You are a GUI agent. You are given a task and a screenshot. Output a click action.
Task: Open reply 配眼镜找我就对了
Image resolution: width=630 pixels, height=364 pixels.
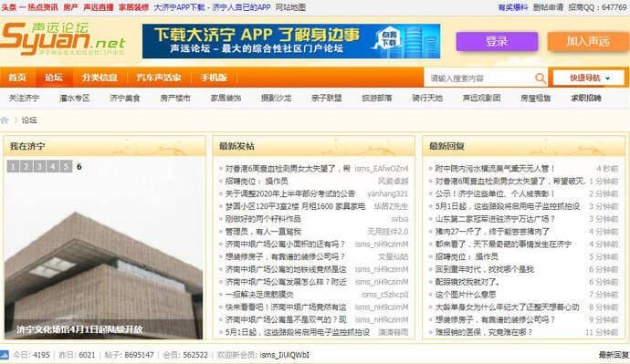pos(467,282)
